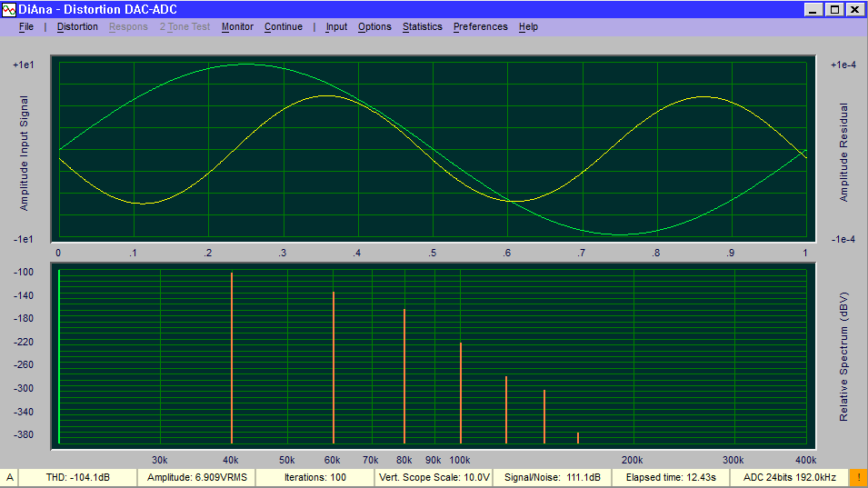
Task: Click the 200k frequency axis label
Action: 633,460
